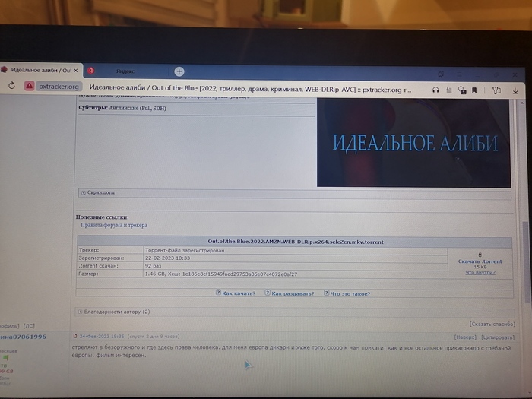
Task: Click the [Сказать спасибо] link
Action: [x=492, y=324]
